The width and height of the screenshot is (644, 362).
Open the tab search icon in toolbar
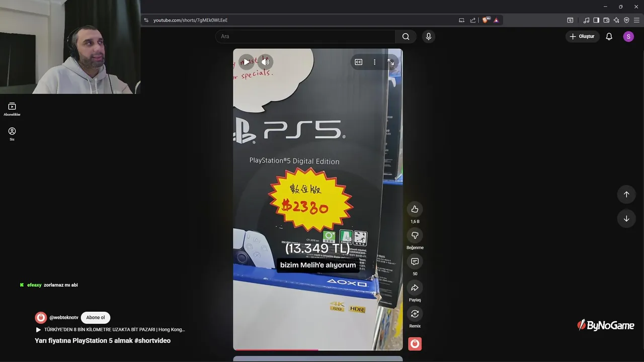coord(570,20)
